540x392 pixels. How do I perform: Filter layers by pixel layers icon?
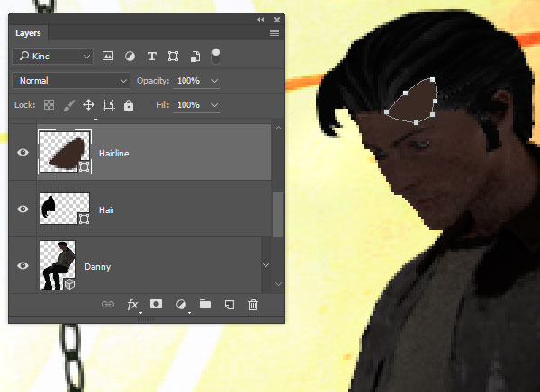click(x=108, y=56)
